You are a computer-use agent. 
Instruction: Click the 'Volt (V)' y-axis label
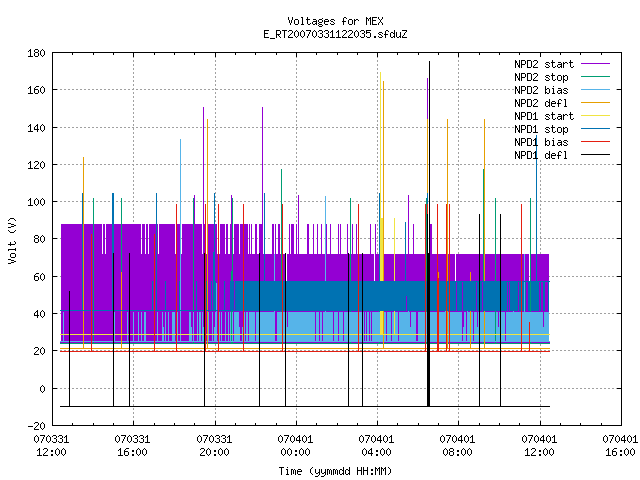coord(13,240)
